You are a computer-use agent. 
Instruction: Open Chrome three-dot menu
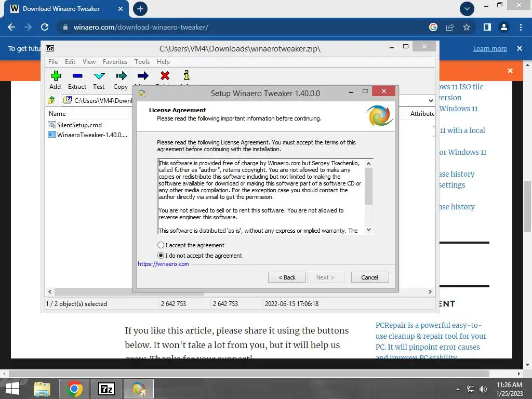[x=521, y=27]
